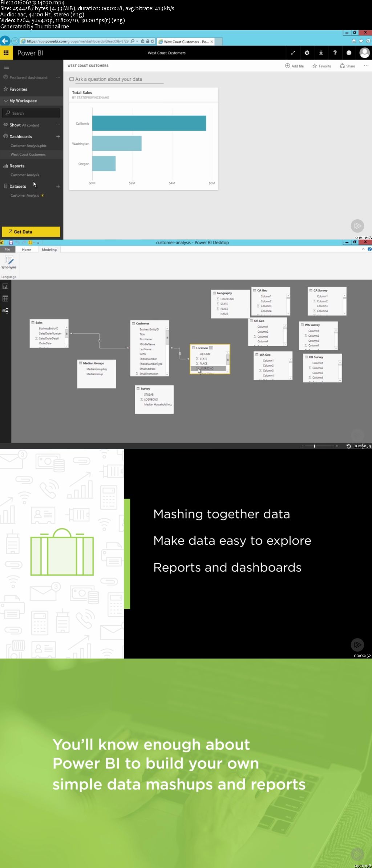The height and width of the screenshot is (868, 372).
Task: Open Desktop help icon at ribbon right
Action: (x=369, y=249)
